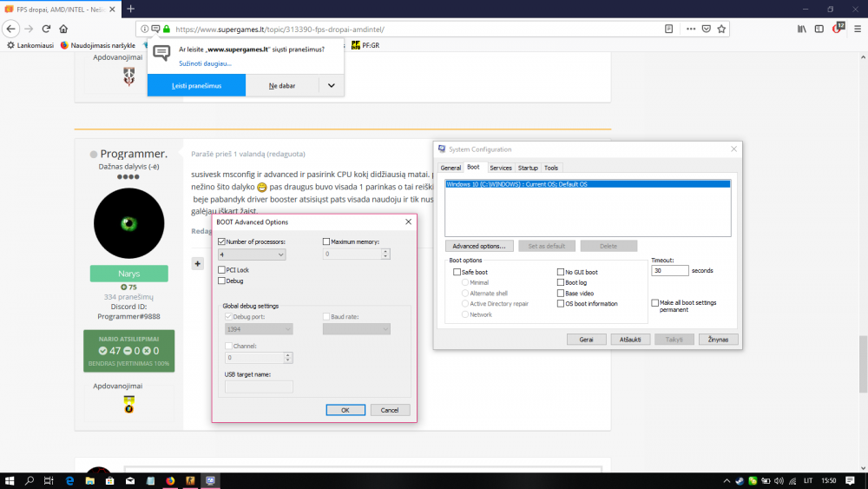Bookmark this page with the star icon

(x=721, y=29)
